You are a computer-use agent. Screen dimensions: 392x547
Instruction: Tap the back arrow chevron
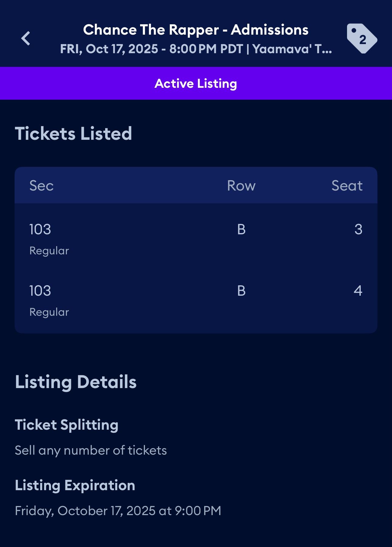(x=26, y=39)
